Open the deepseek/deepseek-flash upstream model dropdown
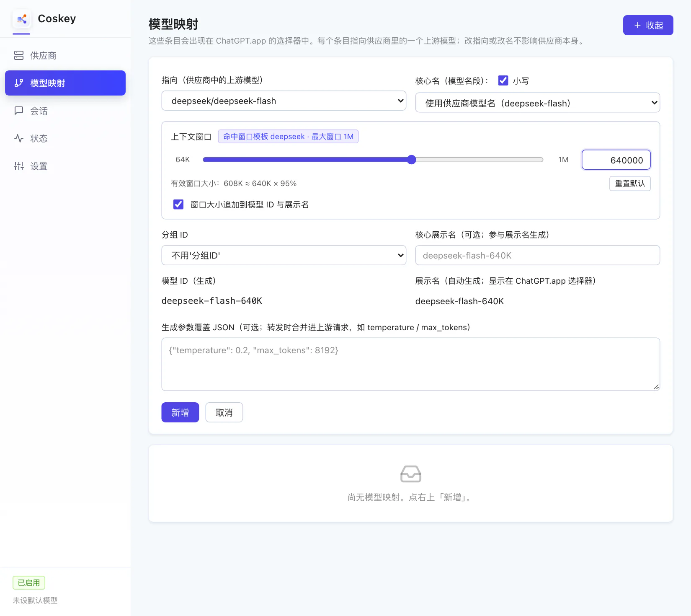The image size is (691, 616). click(284, 101)
